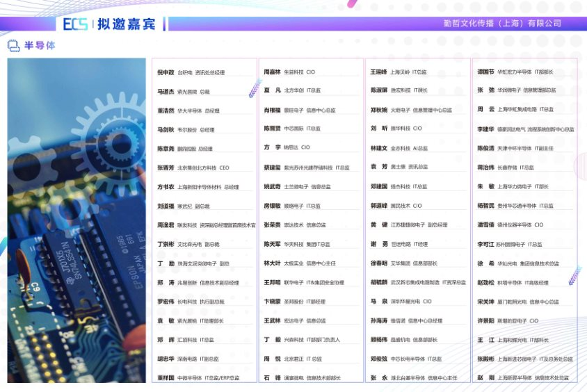Screen dimensions: 587x392
Task: Click the chip icon beside 半导体
Action: (13, 46)
